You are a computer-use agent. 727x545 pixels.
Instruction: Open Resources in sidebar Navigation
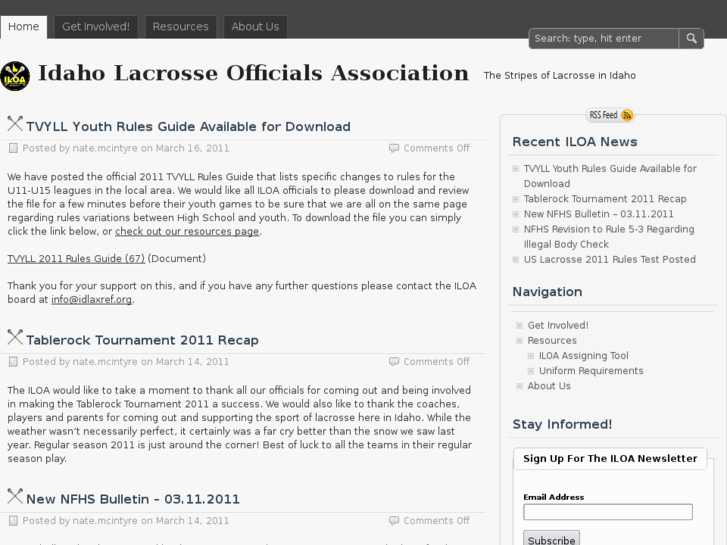coord(552,341)
